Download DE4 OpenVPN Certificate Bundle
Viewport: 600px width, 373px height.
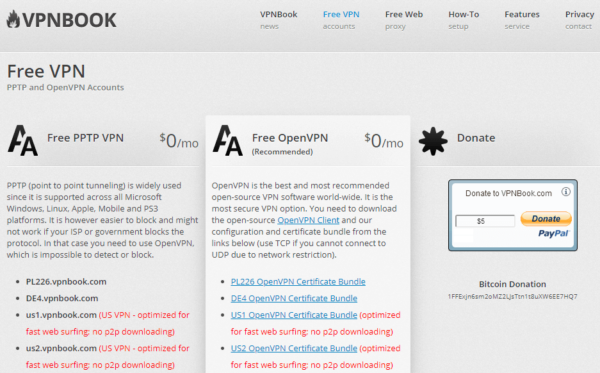[x=294, y=298]
